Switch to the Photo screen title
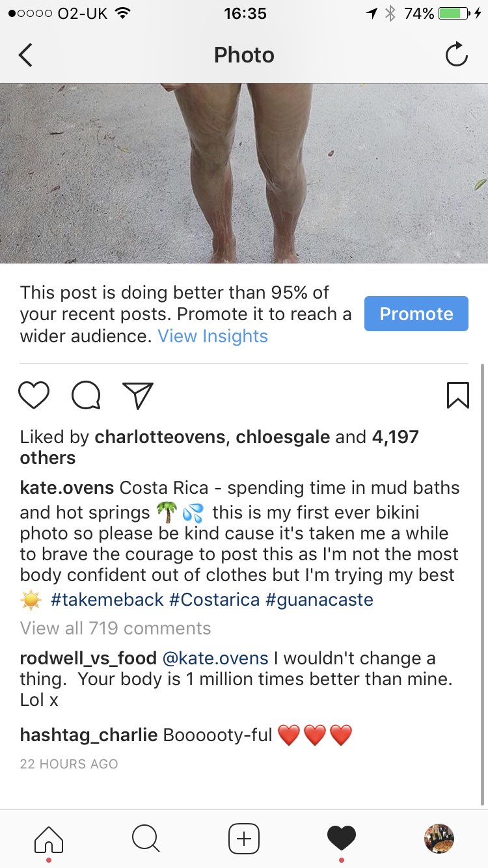 244,55
